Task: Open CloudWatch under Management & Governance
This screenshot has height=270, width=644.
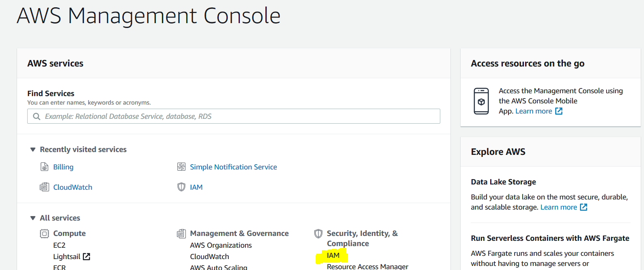Action: pos(209,257)
